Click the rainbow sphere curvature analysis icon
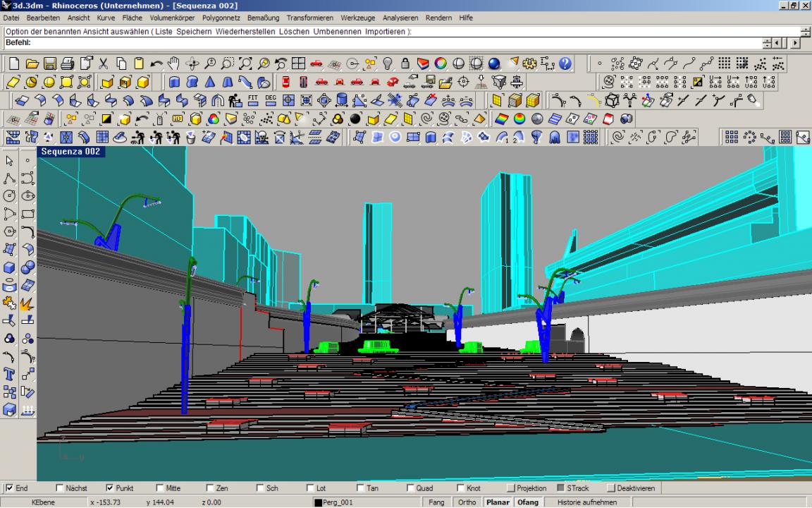The height and width of the screenshot is (508, 812). point(519,119)
